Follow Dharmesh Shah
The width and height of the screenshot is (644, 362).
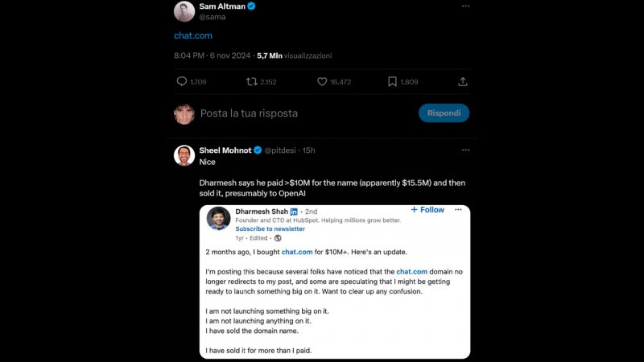[427, 210]
